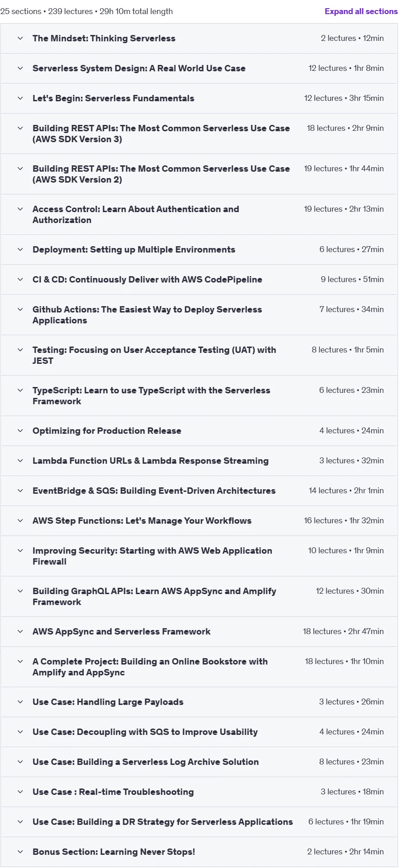Expand chevron for Improving Security section
Viewport: 399px width, 868px height.
coord(20,551)
